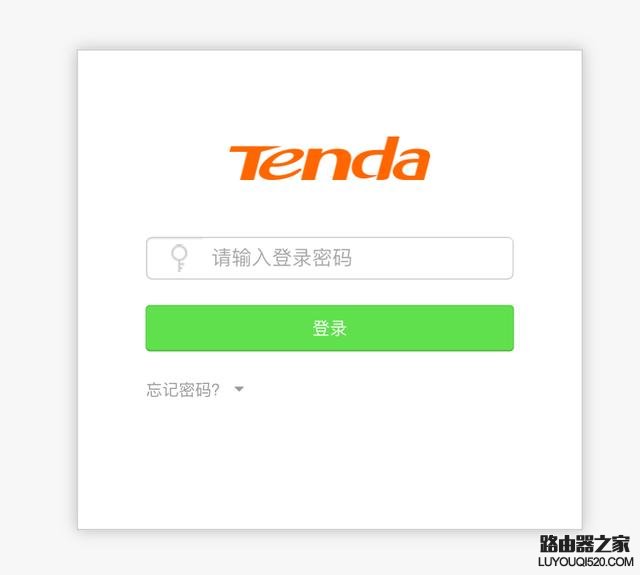
Task: Click the key icon in password field
Action: coord(179,258)
